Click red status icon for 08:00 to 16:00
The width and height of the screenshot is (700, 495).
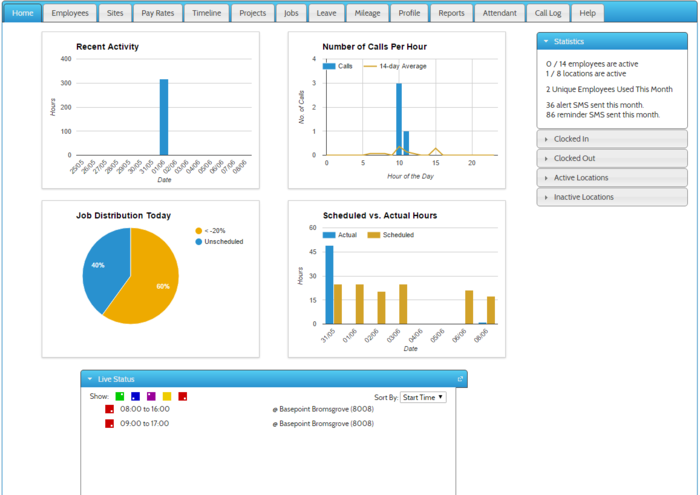pos(110,409)
